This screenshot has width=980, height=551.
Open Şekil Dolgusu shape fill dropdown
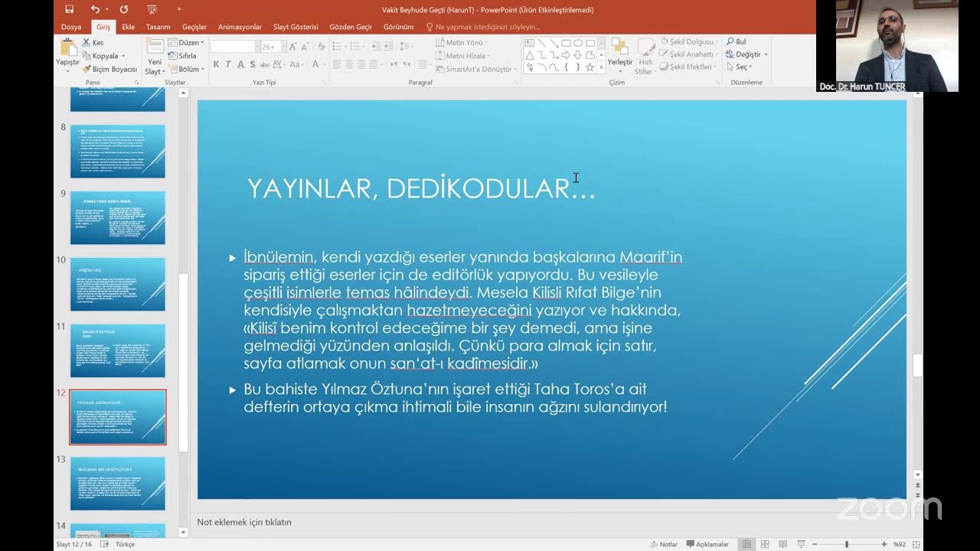(689, 41)
